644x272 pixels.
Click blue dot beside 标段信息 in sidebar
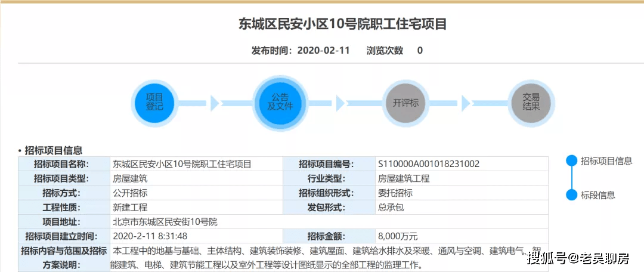click(x=571, y=195)
